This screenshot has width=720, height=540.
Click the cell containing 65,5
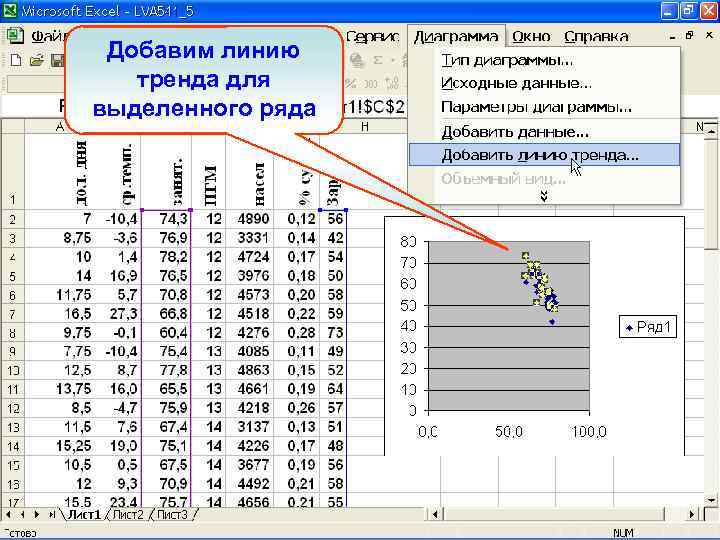click(x=166, y=389)
